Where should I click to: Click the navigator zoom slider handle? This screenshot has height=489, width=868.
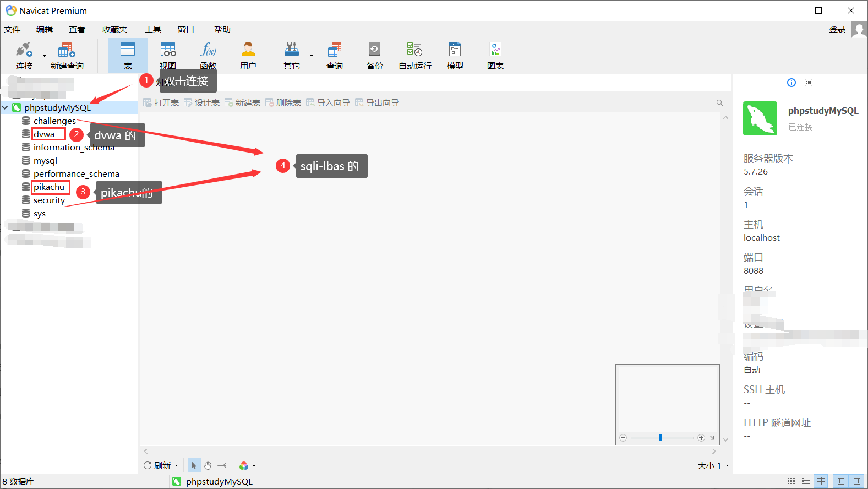(x=660, y=438)
